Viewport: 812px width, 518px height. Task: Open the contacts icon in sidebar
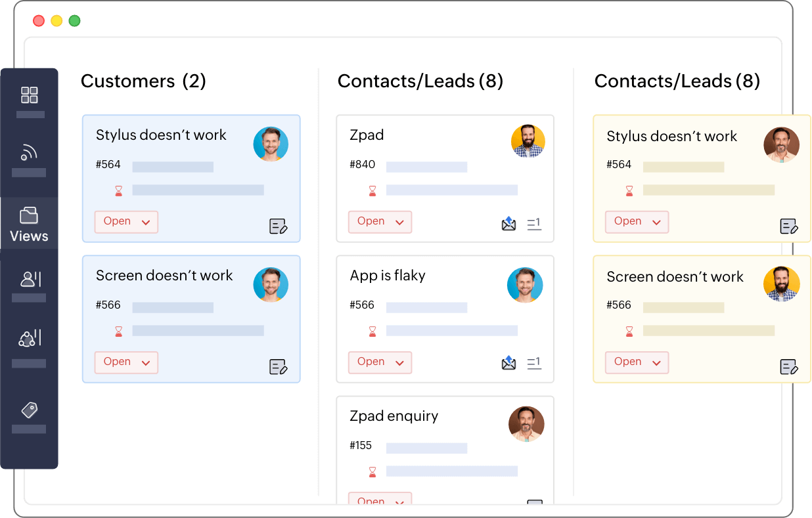(30, 279)
